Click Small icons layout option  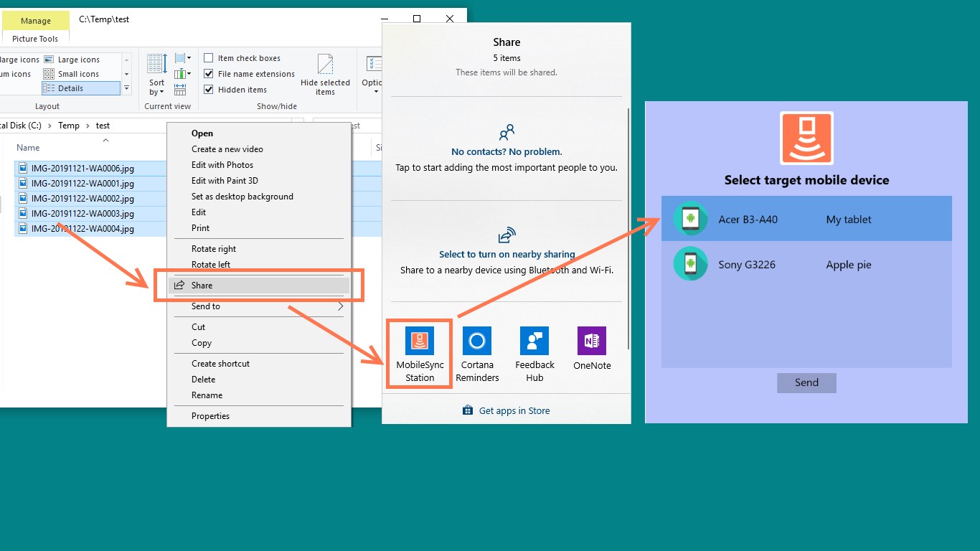click(x=71, y=74)
